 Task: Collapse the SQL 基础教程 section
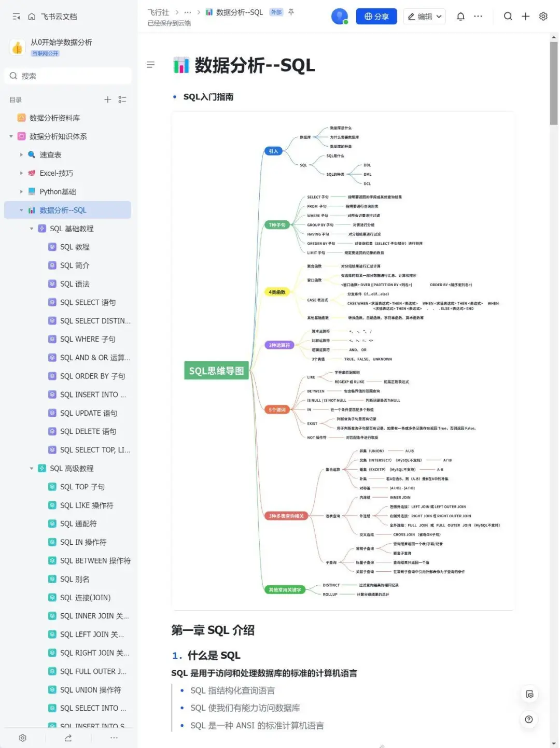32,228
